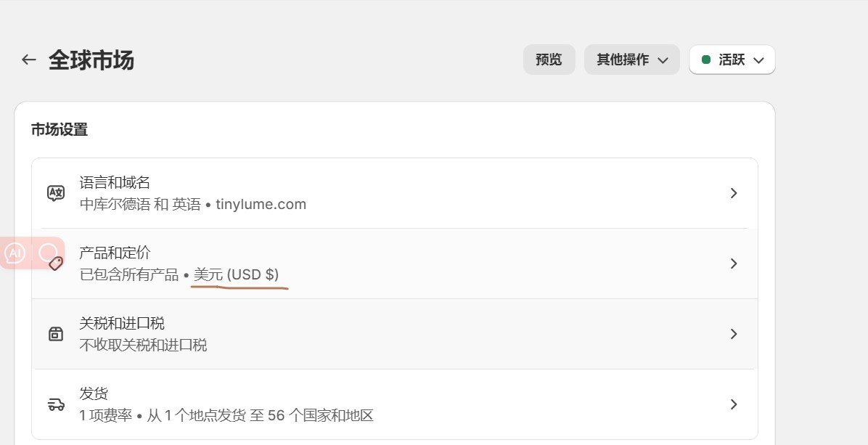Click the floating circle icon beside AI
Viewport: 868px width, 445px height.
(49, 253)
